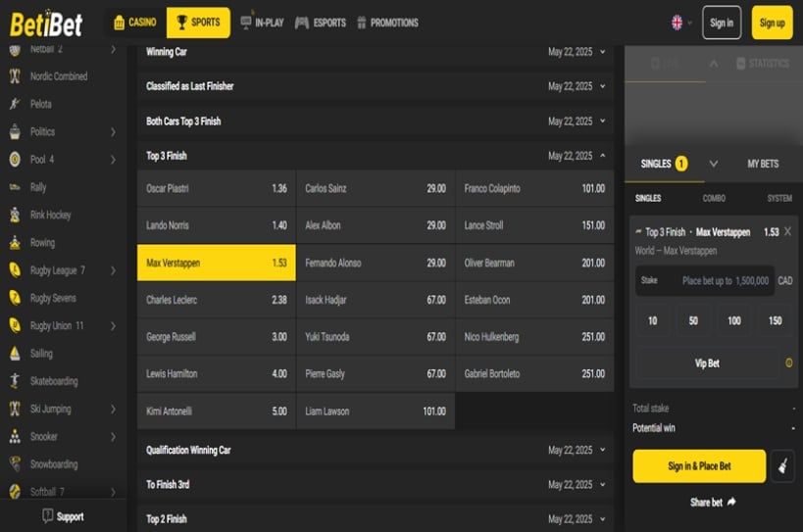Select George Russell odds 3.00
Viewport: 803px width, 532px height.
216,337
